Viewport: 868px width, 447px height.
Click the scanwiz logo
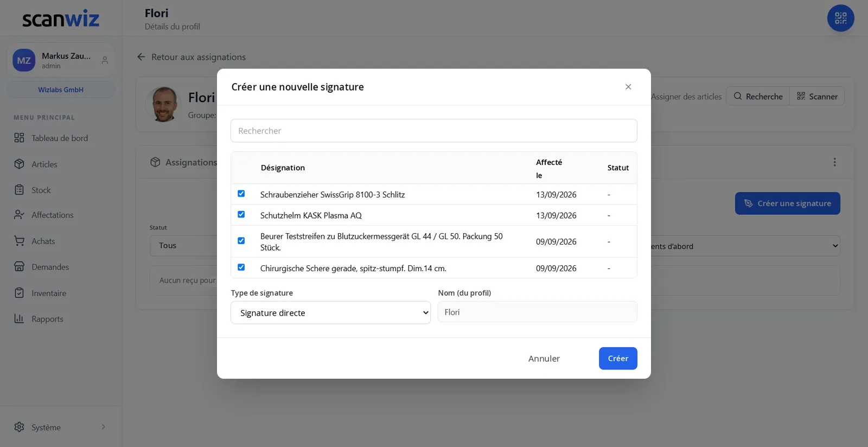tap(61, 19)
